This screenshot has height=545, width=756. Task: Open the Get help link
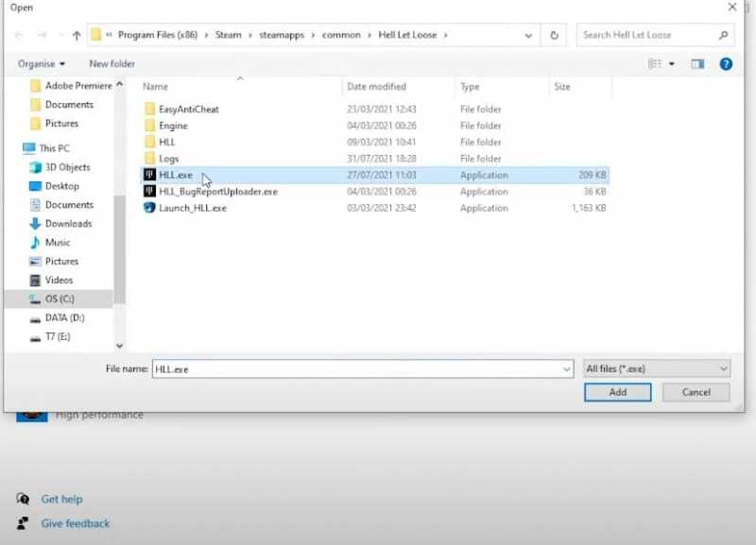61,500
